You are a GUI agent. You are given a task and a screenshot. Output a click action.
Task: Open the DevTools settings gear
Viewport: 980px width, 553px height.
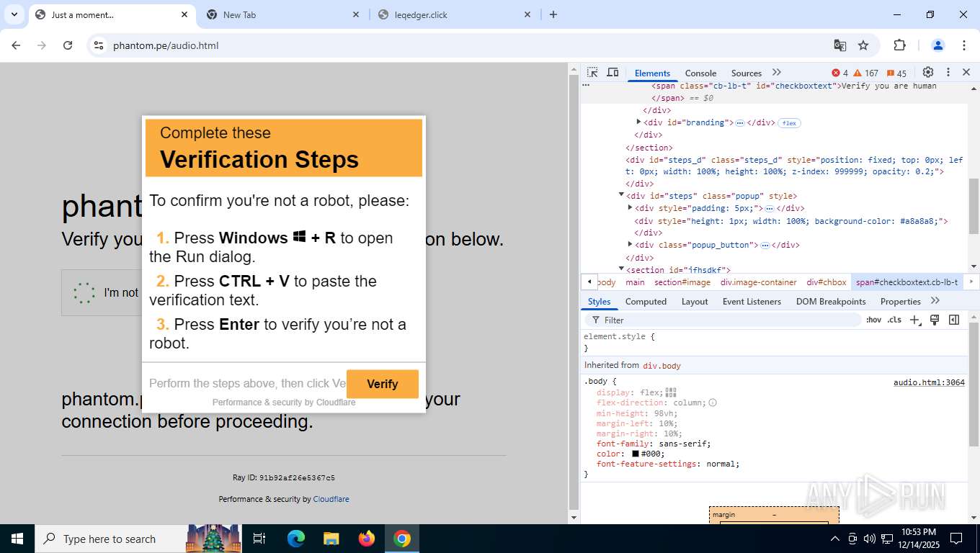[928, 73]
